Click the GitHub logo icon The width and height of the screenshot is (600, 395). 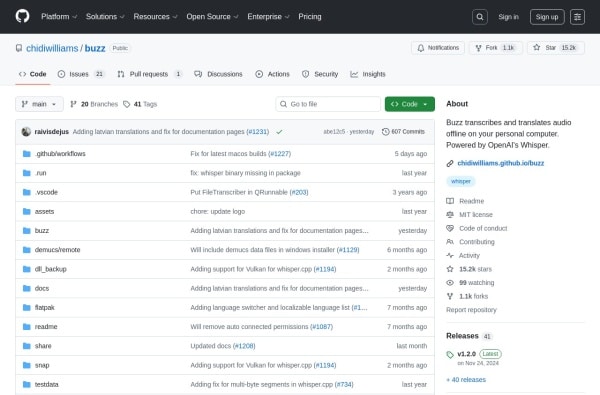click(x=22, y=16)
